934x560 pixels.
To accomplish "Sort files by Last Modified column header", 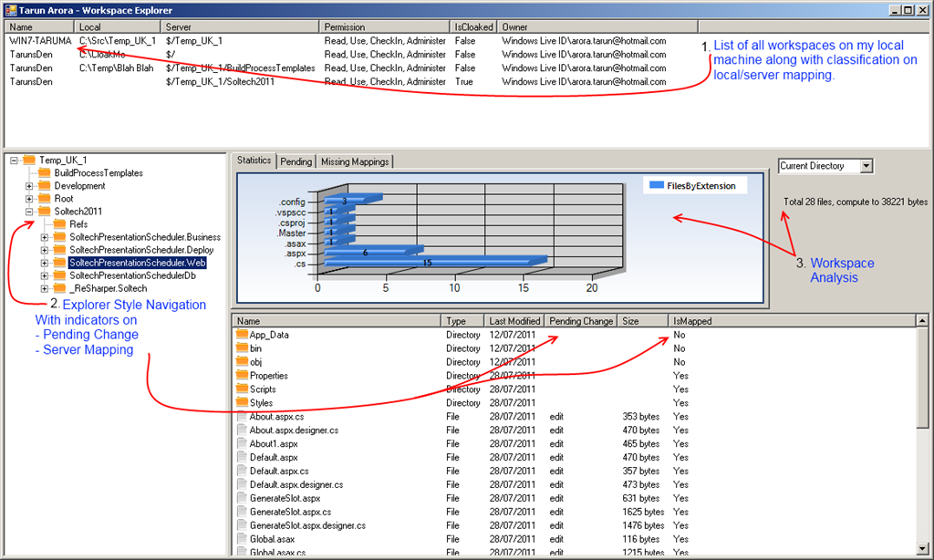I will [514, 321].
